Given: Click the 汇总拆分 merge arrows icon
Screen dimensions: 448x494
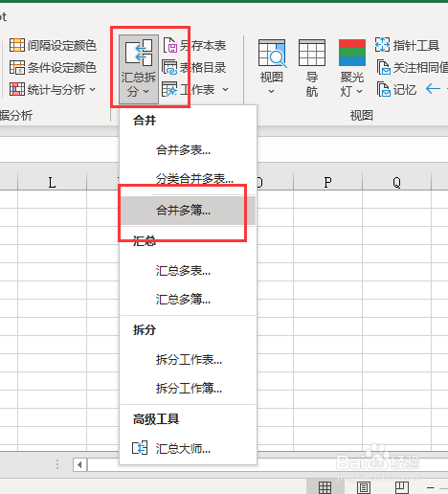Looking at the screenshot, I should click(139, 53).
